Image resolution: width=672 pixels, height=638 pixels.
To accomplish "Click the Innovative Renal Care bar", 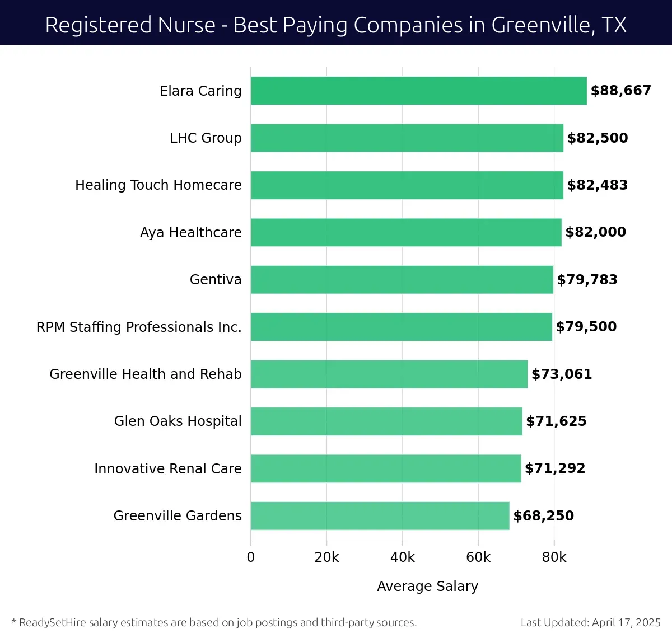I will tap(386, 468).
